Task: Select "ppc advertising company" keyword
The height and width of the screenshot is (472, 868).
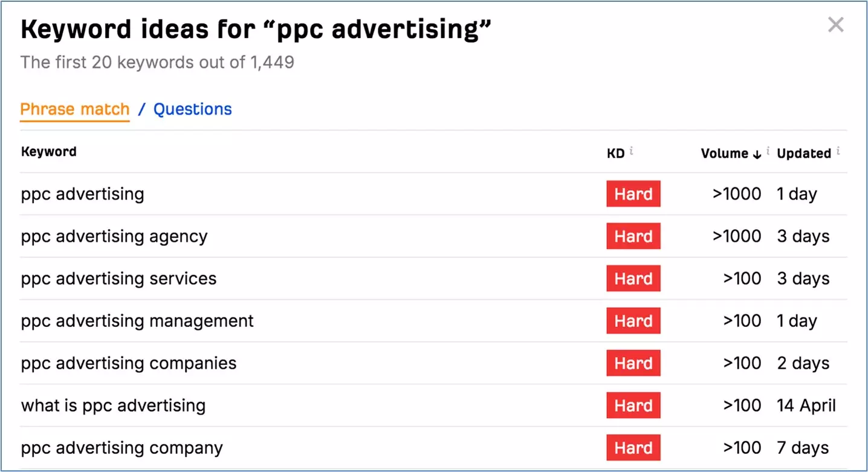Action: click(122, 448)
